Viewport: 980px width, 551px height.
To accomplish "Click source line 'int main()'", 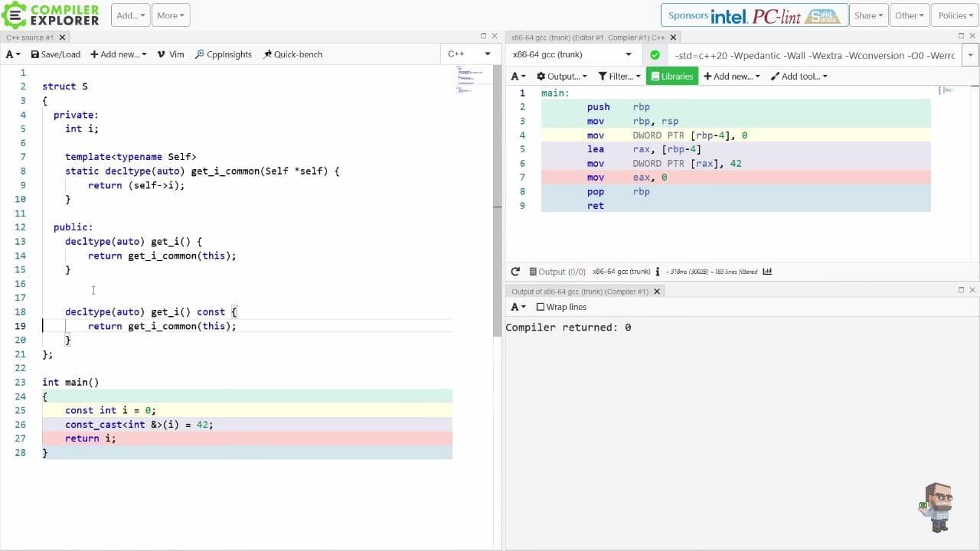I will tap(70, 382).
